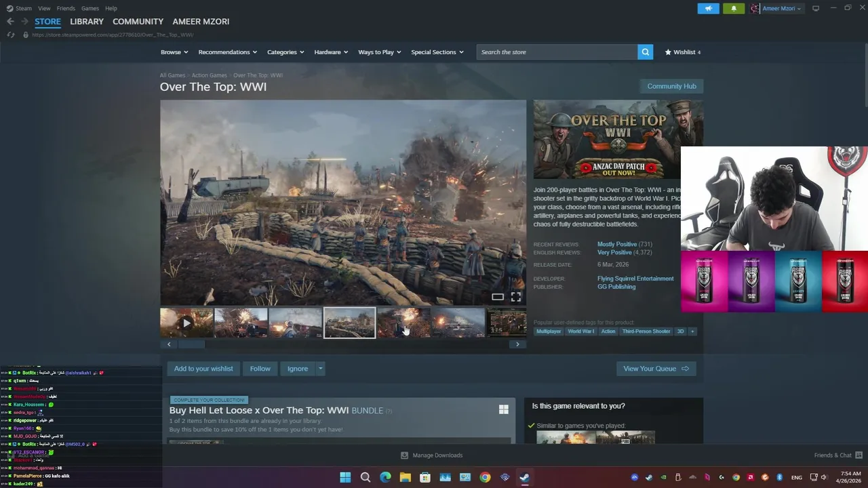Click the All Games breadcrumb
Image resolution: width=868 pixels, height=488 pixels.
point(172,75)
